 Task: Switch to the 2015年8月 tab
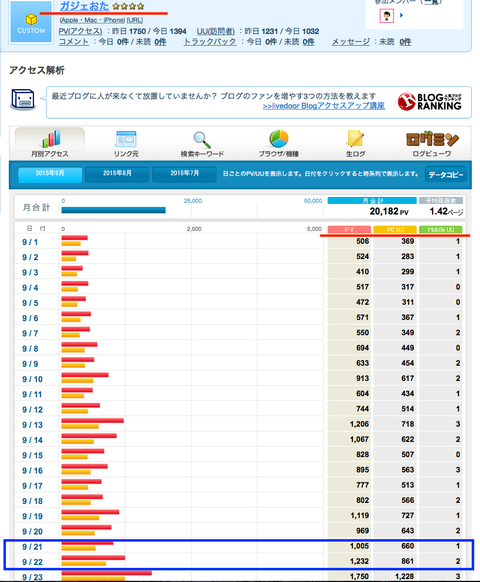117,174
